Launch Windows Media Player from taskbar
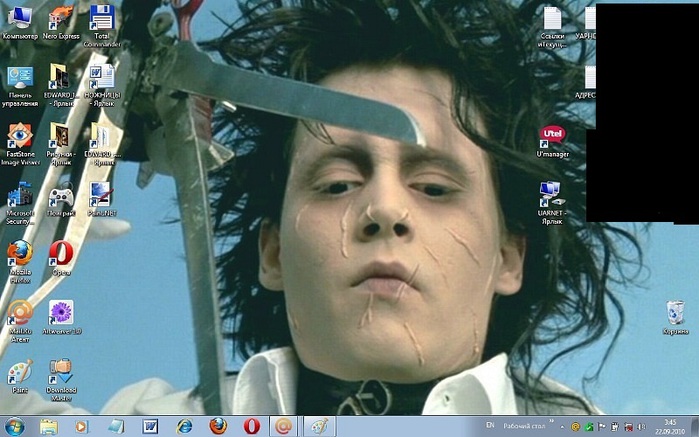The image size is (699, 437). (x=82, y=427)
